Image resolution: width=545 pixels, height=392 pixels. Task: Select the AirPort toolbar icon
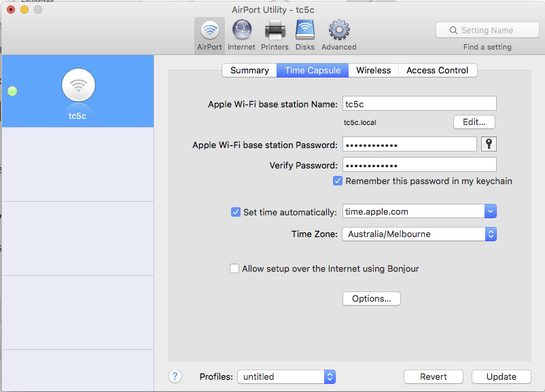coord(209,35)
